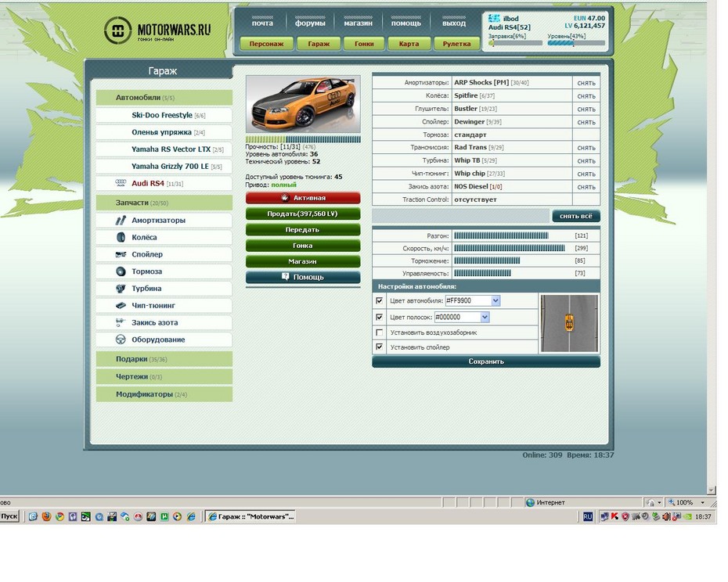Open the car color #FF9900 dropdown
Screen dimensions: 728x582
point(496,300)
